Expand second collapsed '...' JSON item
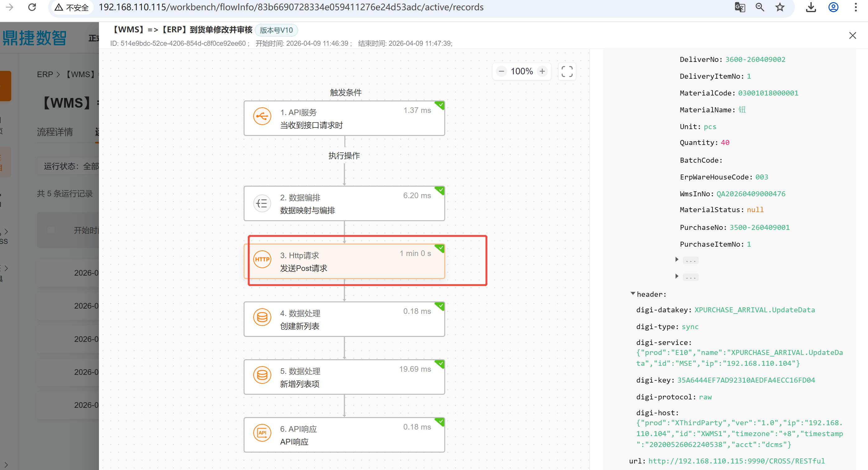868x470 pixels. tap(677, 276)
